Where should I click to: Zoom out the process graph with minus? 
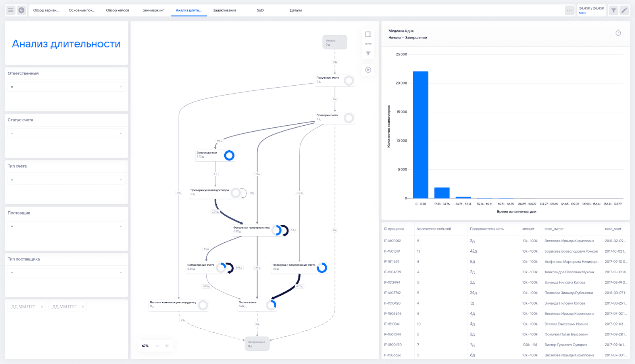[x=157, y=346]
